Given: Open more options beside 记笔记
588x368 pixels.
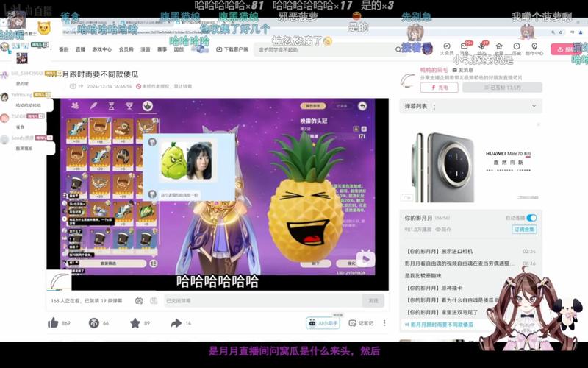Looking at the screenshot, I should (x=387, y=323).
